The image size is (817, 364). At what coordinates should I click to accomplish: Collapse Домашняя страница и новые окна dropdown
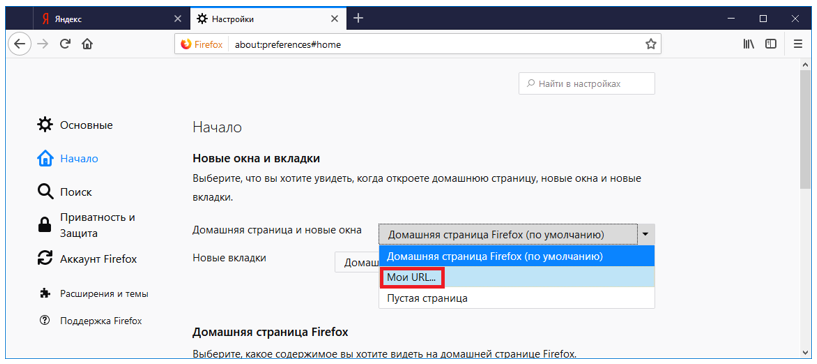pos(516,235)
